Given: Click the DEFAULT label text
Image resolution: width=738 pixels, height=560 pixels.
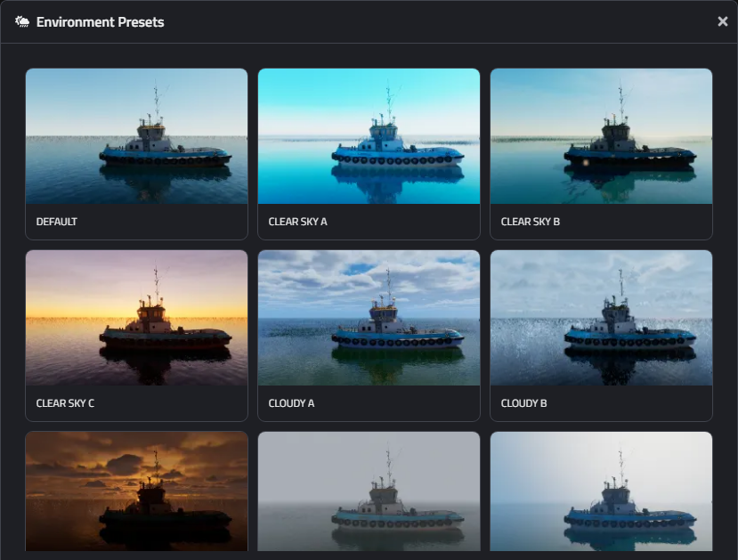Looking at the screenshot, I should [x=56, y=222].
